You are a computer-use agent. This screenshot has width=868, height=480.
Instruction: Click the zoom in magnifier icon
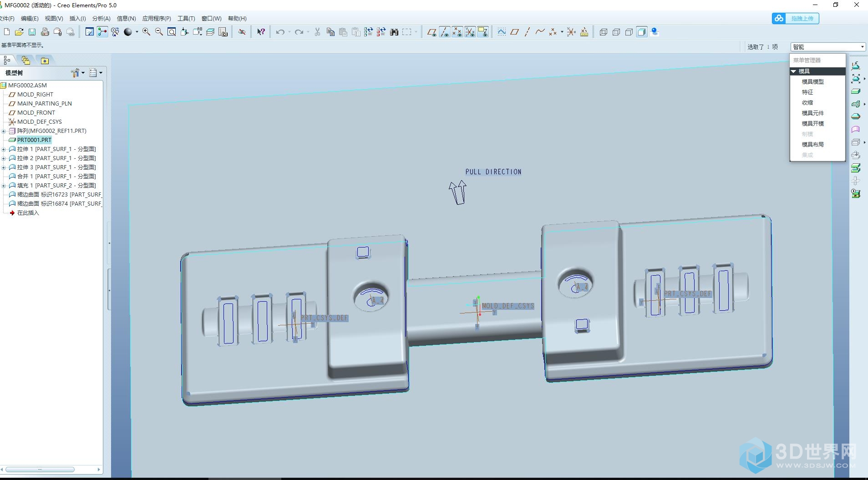point(146,32)
